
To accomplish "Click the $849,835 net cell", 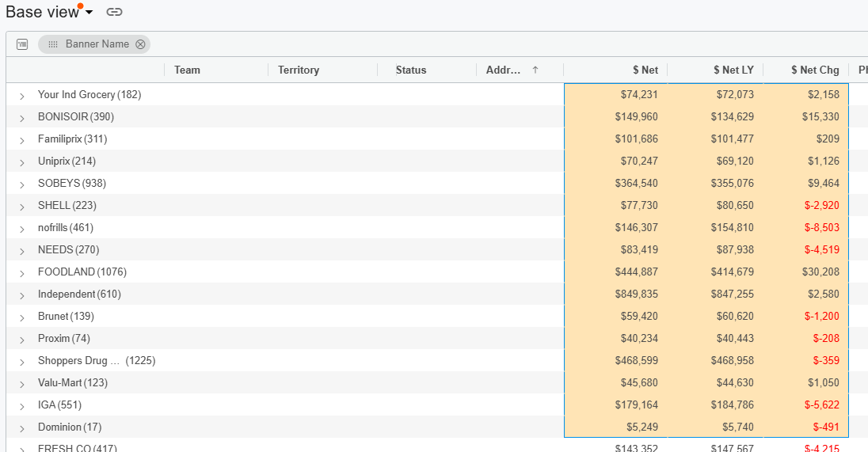I will 615,294.
